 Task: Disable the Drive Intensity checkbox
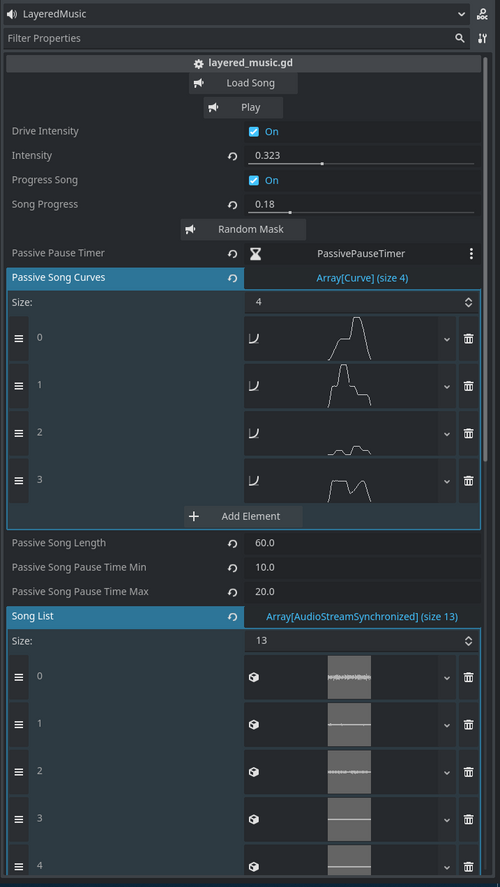coord(254,132)
